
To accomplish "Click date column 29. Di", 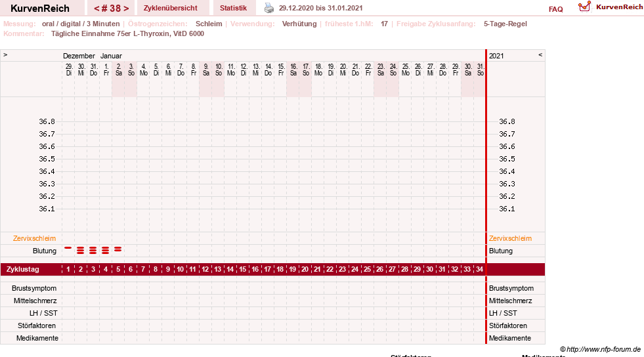I will 68,70.
